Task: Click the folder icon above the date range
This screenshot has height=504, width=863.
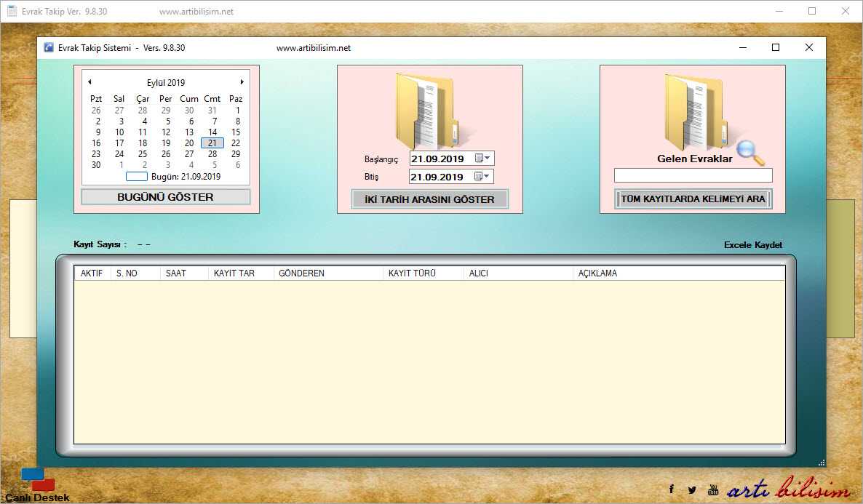Action: (x=426, y=111)
